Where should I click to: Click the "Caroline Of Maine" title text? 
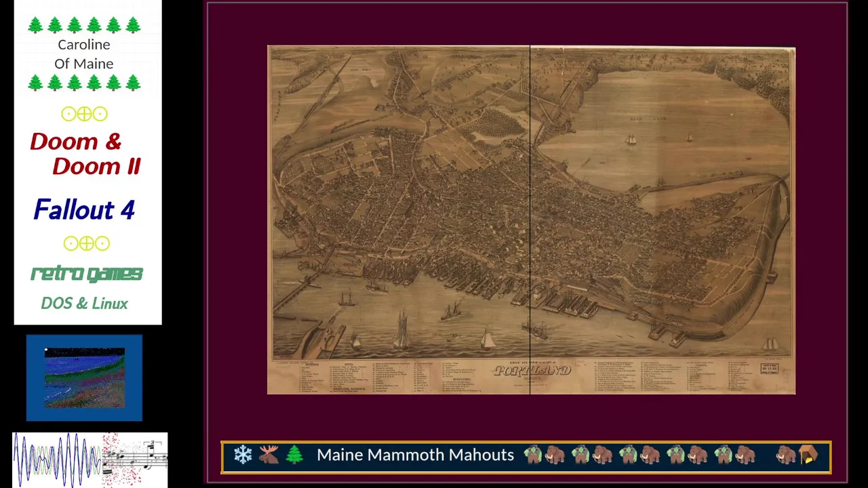point(84,54)
